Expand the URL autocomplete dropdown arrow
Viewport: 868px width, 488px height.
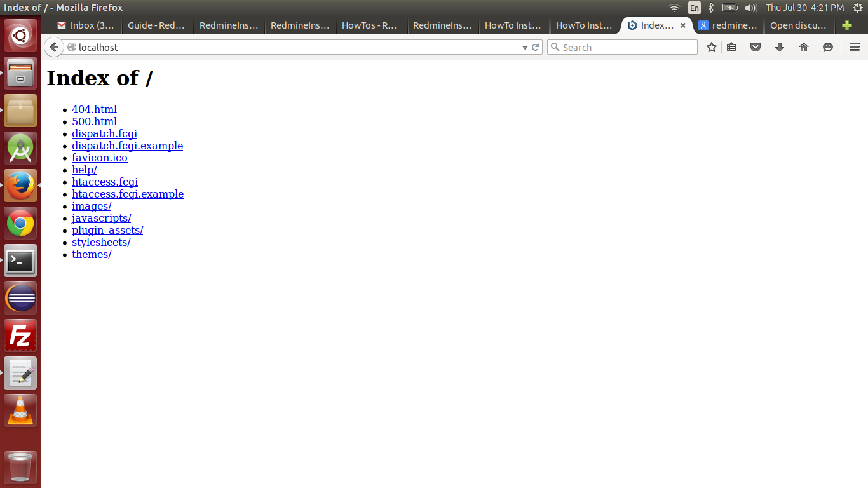pos(524,47)
